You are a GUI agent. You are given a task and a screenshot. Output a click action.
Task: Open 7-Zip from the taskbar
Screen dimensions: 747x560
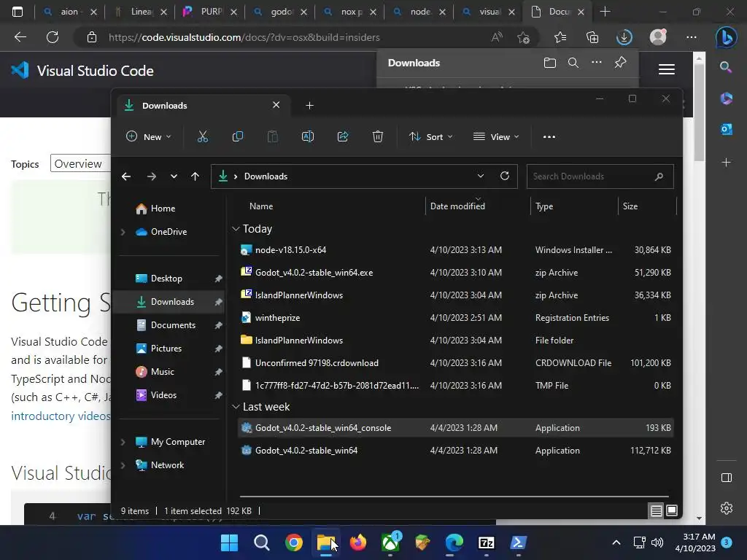click(x=487, y=542)
